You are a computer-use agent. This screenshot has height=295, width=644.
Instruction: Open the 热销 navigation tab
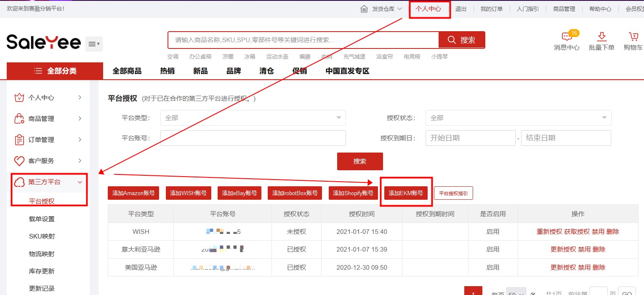[x=167, y=71]
